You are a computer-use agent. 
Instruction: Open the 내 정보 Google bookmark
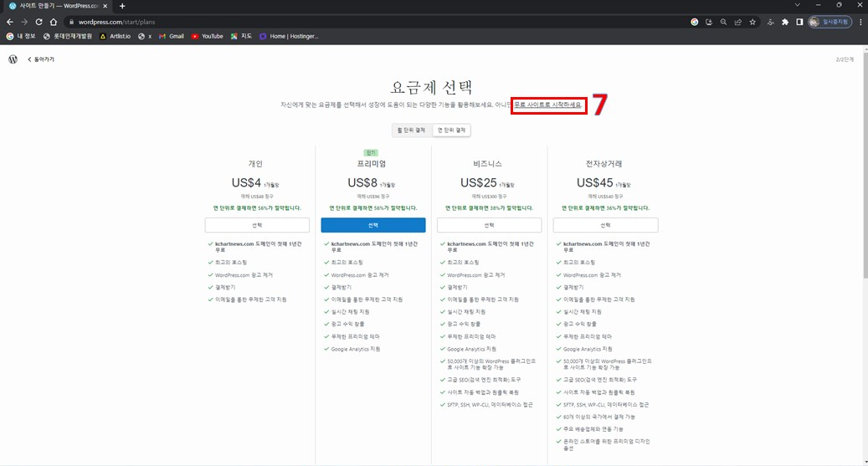[x=20, y=37]
